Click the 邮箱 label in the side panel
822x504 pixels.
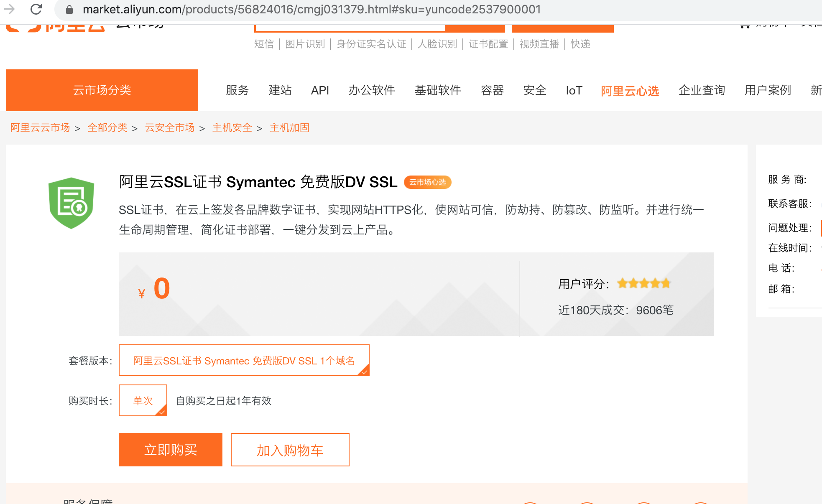coord(781,289)
